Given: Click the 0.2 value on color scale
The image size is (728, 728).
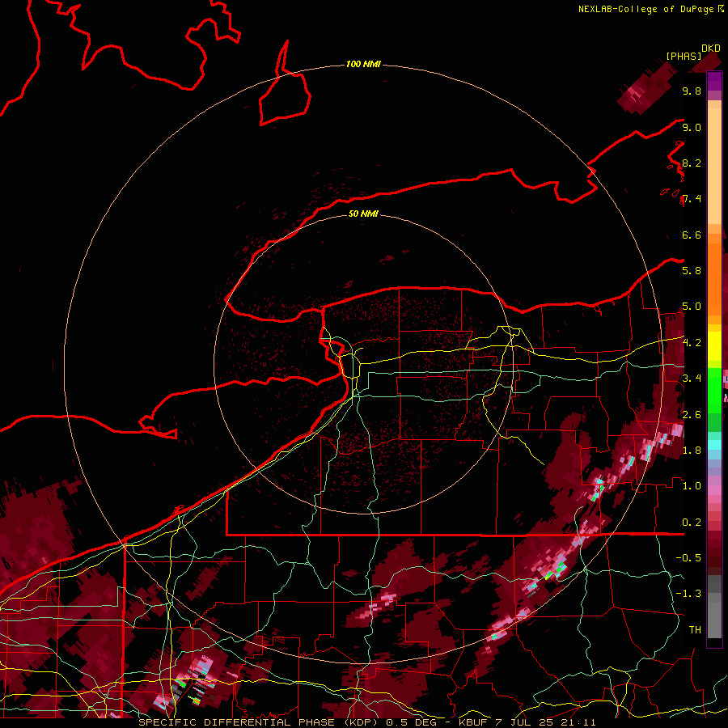Looking at the screenshot, I should [x=692, y=522].
